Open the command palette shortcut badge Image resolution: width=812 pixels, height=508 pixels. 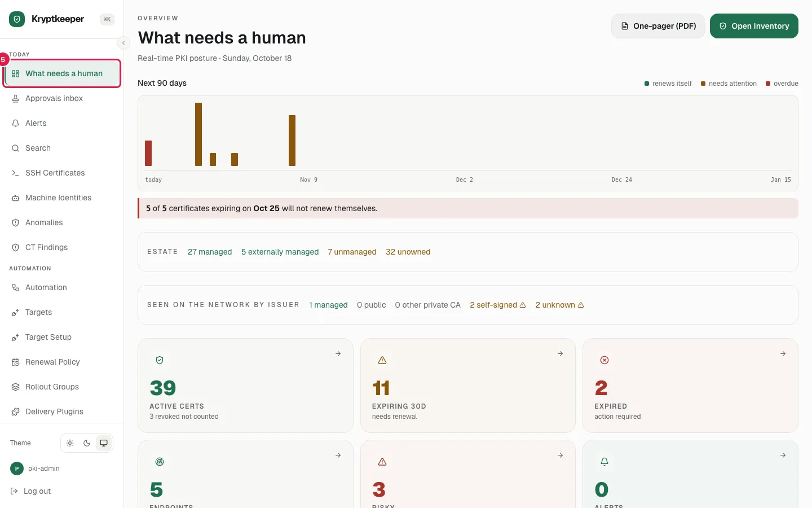(x=107, y=19)
